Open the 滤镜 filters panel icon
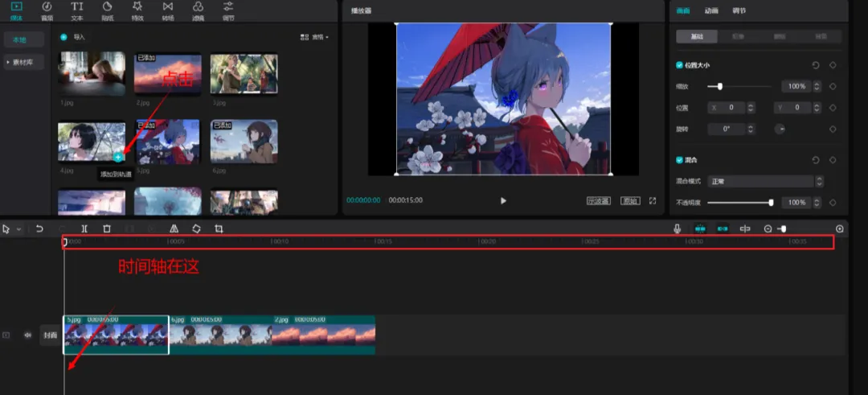Viewport: 868px width, 395px height. click(198, 6)
